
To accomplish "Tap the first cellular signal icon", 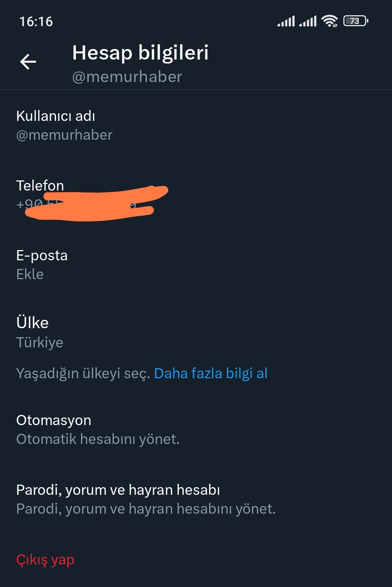I will 286,21.
